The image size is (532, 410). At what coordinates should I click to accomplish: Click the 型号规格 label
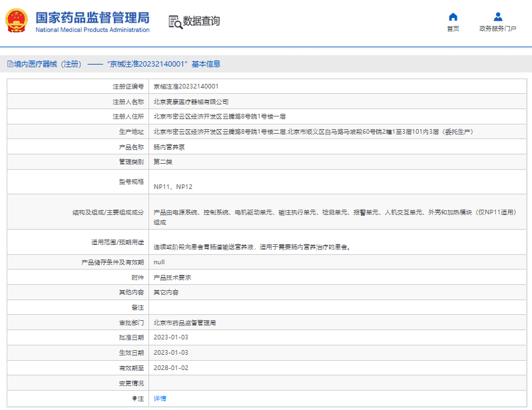[x=131, y=182]
